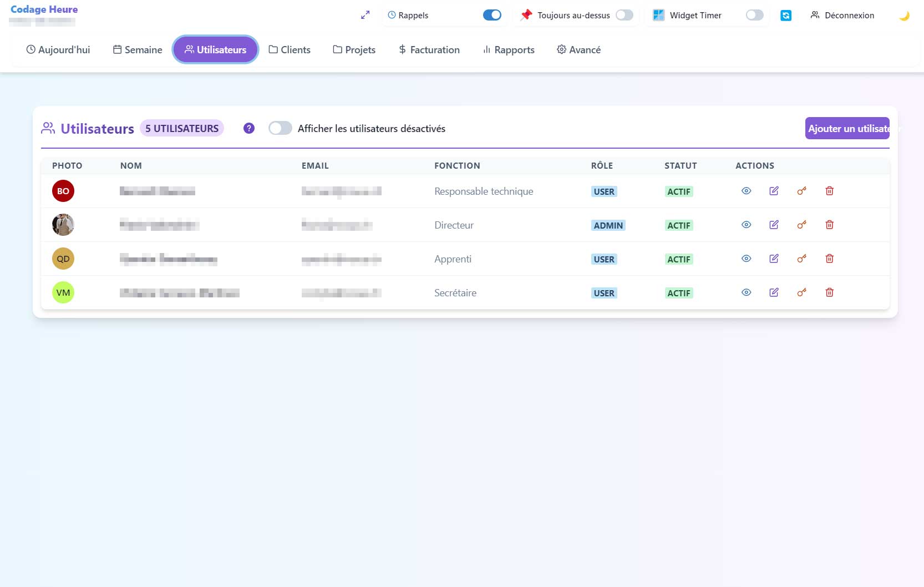
Task: View details of Directeur with eye icon
Action: click(x=746, y=225)
